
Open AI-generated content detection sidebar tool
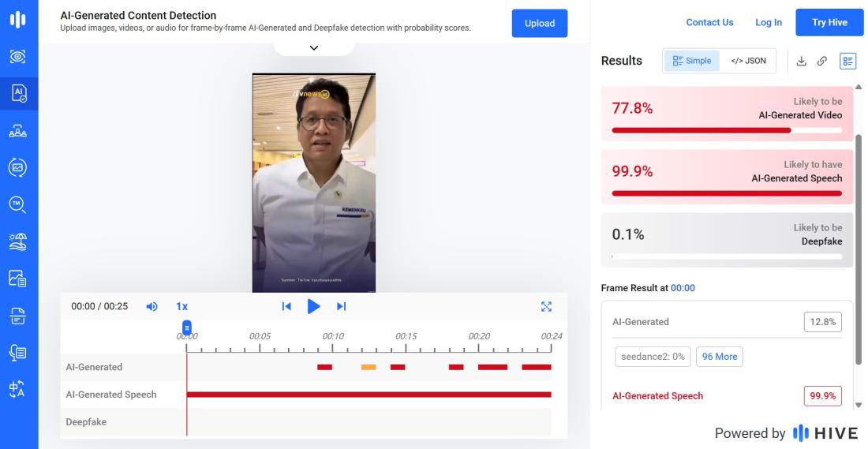point(18,93)
